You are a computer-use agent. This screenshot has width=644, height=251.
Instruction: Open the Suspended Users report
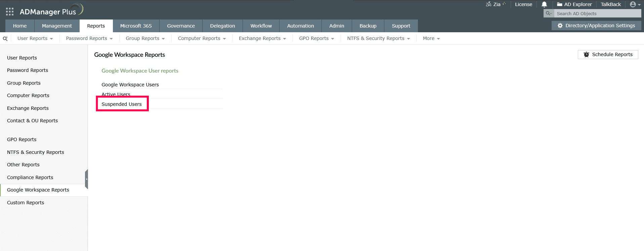(x=122, y=104)
